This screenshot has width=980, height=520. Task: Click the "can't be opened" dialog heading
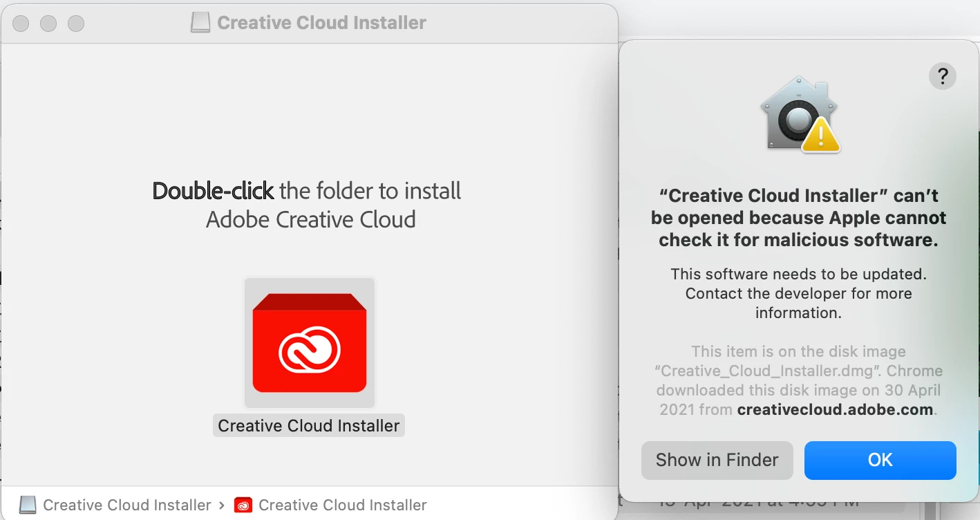[799, 218]
